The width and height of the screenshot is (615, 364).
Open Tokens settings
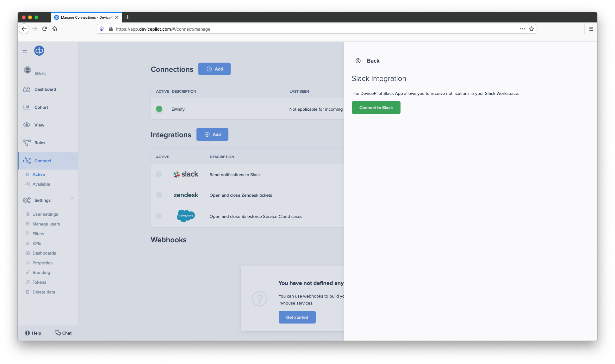(x=39, y=282)
